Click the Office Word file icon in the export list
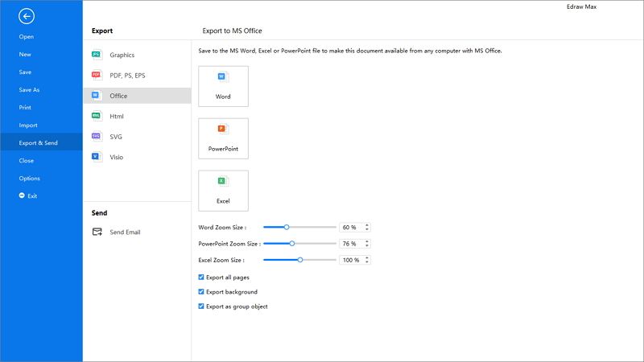The height and width of the screenshot is (362, 644). click(97, 96)
